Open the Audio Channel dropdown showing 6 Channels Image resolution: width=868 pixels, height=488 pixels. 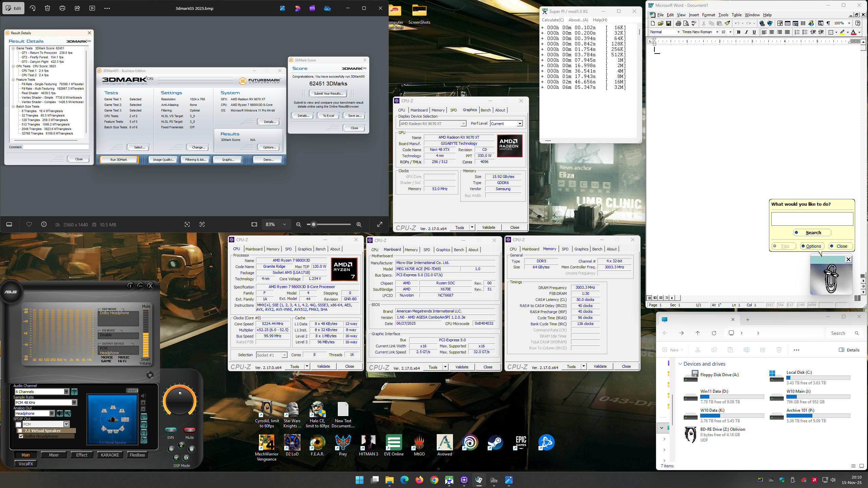pos(66,392)
